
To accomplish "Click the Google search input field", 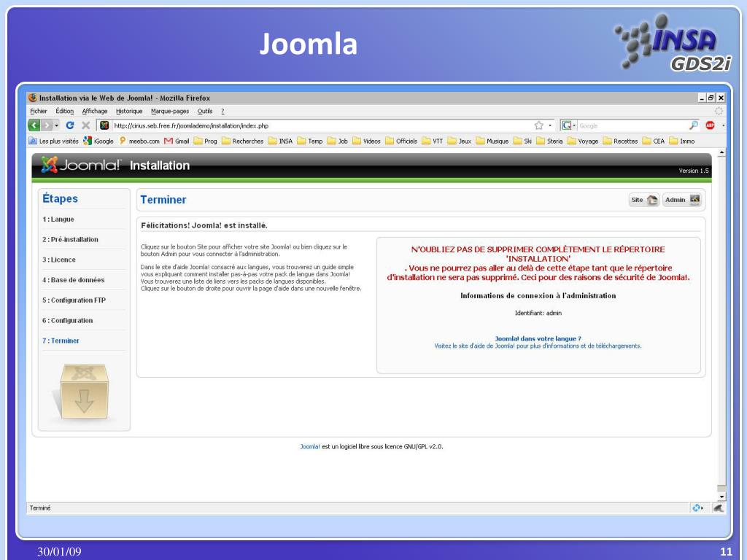I will pyautogui.click(x=632, y=125).
